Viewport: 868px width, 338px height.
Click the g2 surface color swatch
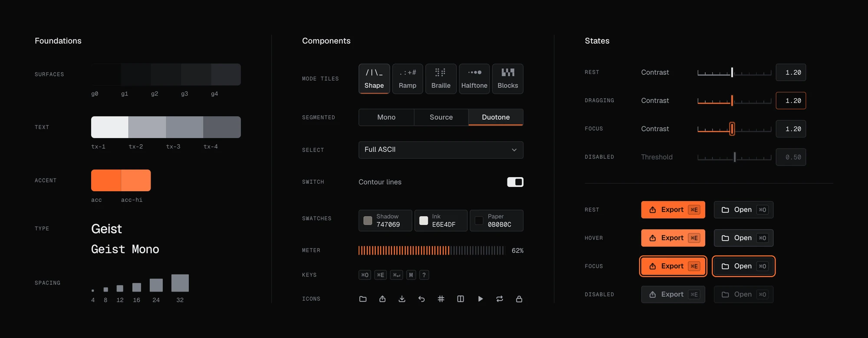[x=166, y=74]
